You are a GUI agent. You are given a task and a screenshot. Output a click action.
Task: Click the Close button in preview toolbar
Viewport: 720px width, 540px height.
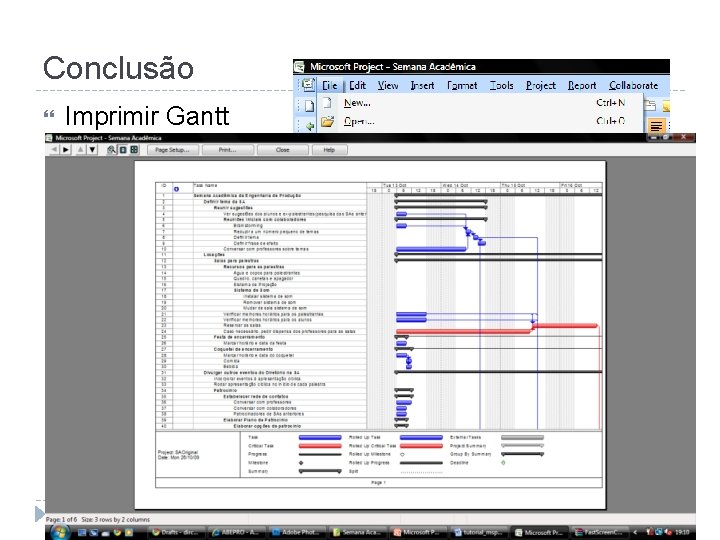tap(283, 150)
